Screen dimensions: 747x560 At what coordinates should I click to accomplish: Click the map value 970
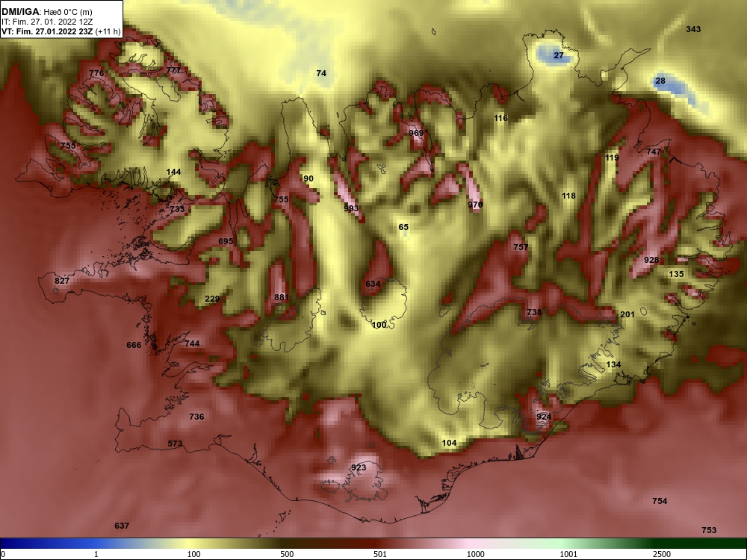[475, 205]
